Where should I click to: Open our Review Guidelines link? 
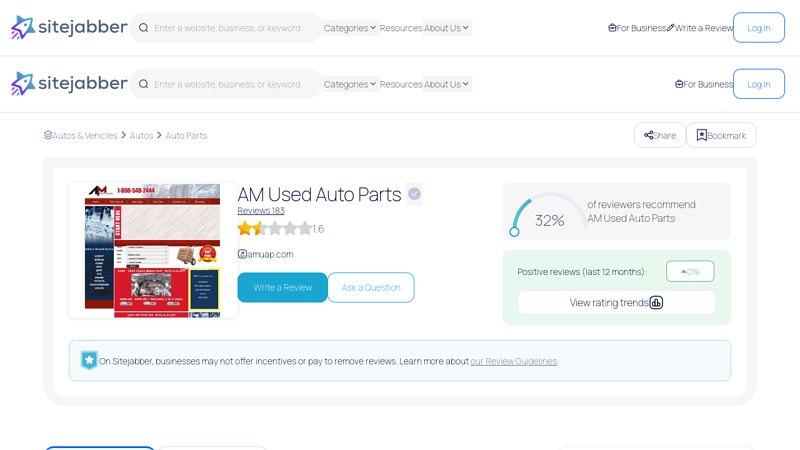(513, 361)
